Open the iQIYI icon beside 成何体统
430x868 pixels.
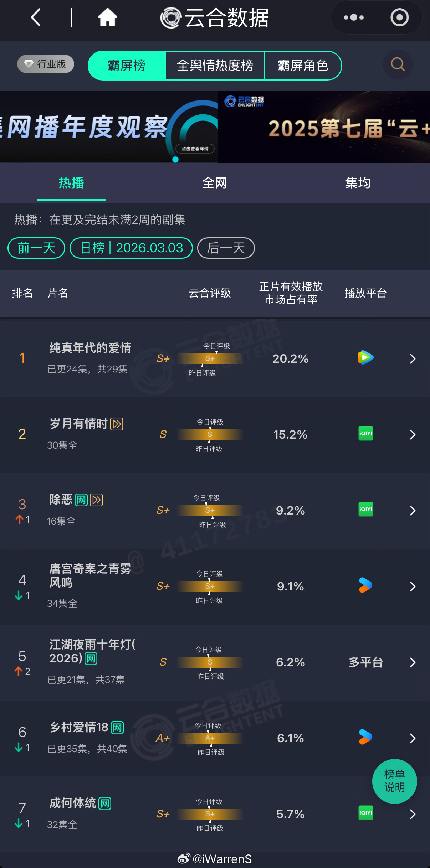[365, 814]
